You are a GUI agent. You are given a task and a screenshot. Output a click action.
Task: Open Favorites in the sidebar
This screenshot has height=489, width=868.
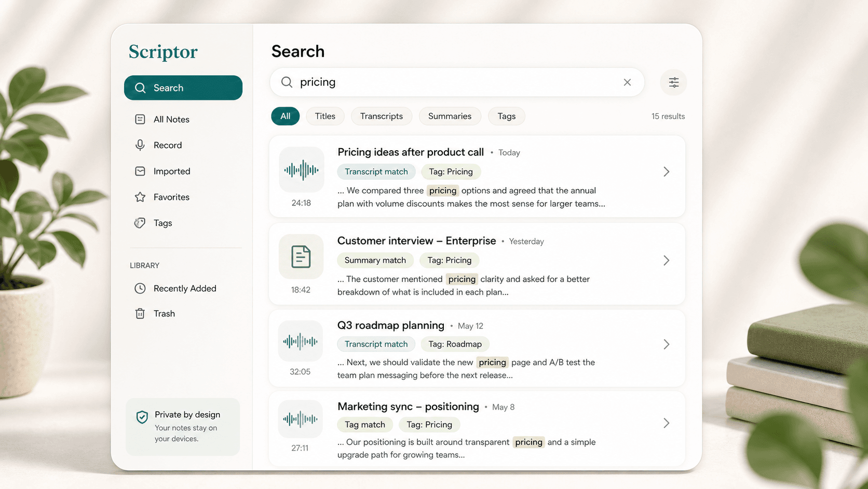click(183, 197)
